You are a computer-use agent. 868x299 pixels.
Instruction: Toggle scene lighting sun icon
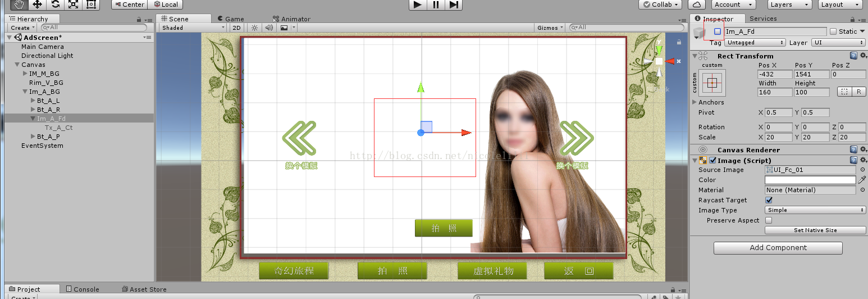pos(254,28)
